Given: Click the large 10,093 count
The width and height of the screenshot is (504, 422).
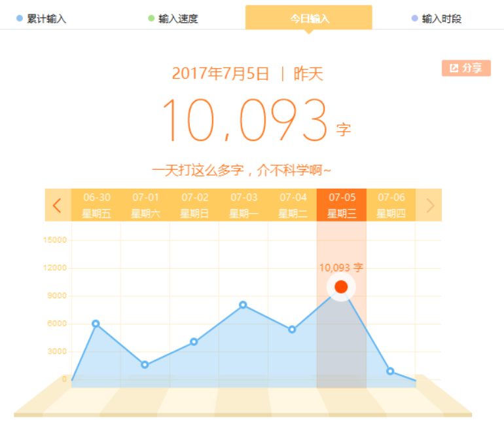Looking at the screenshot, I should coord(245,120).
